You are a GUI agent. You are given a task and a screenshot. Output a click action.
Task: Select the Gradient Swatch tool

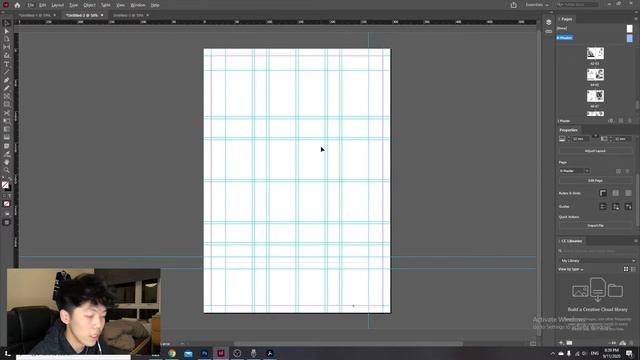coord(7,129)
